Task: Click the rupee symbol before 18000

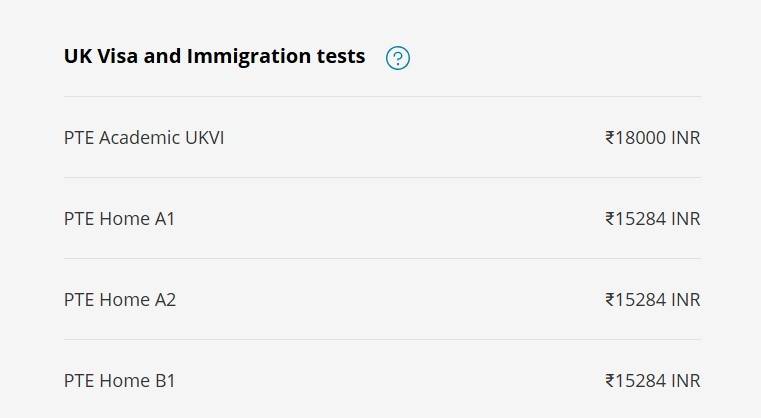Action: coord(610,138)
